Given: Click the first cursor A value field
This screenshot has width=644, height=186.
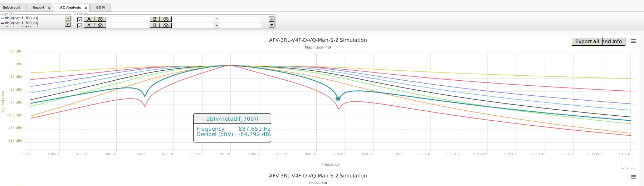Looking at the screenshot, I should [127, 19].
